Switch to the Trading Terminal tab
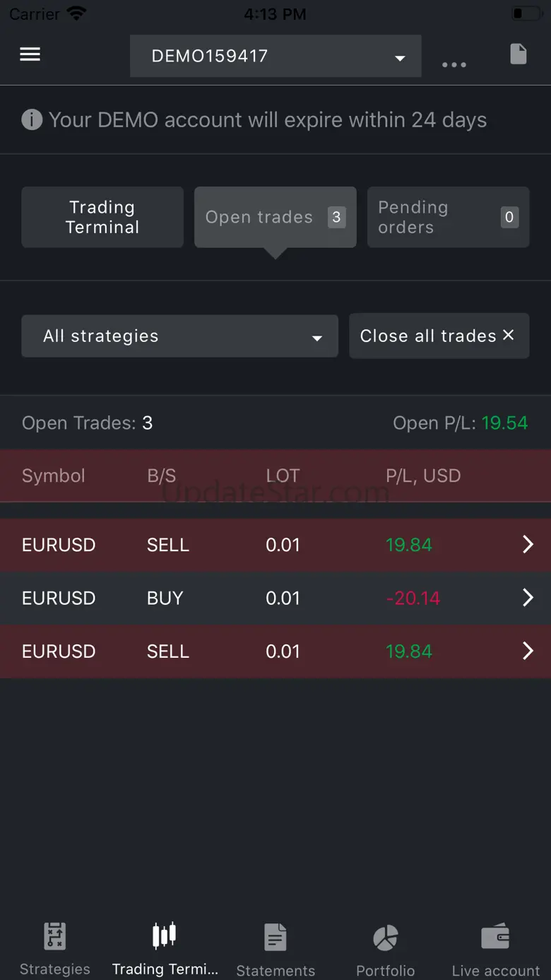Viewport: 551px width, 980px height. point(102,217)
